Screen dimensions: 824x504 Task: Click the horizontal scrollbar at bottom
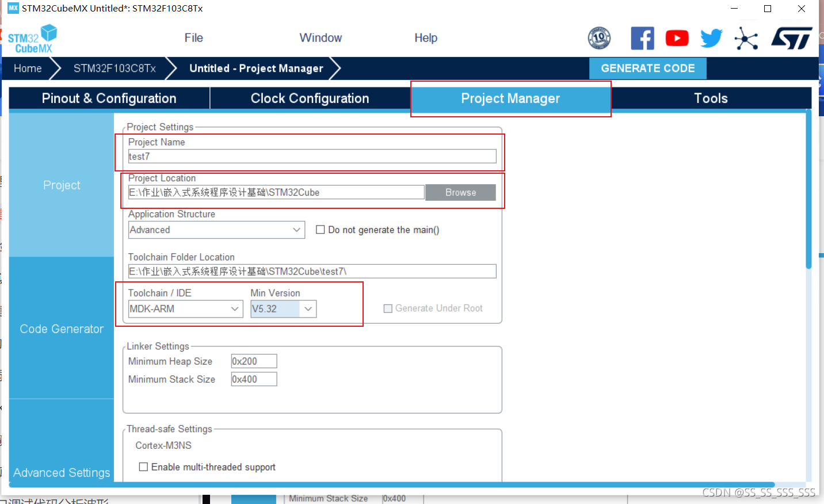click(391, 485)
